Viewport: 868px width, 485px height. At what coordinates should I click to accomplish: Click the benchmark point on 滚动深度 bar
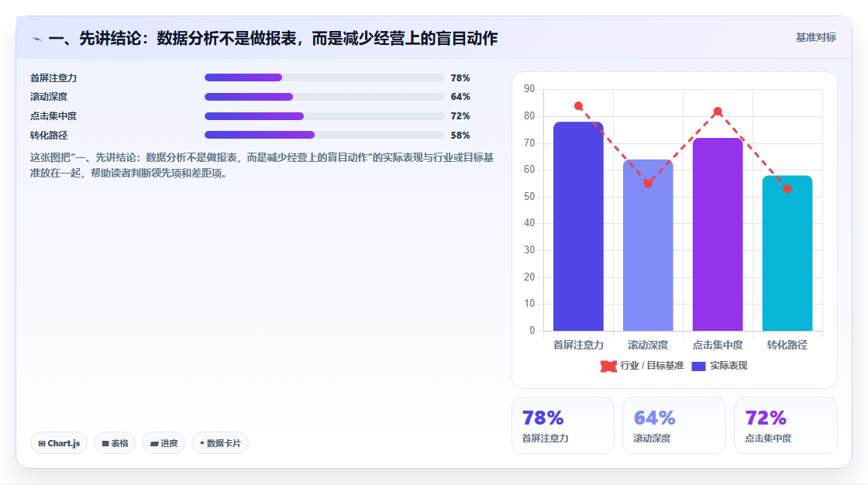(x=648, y=184)
